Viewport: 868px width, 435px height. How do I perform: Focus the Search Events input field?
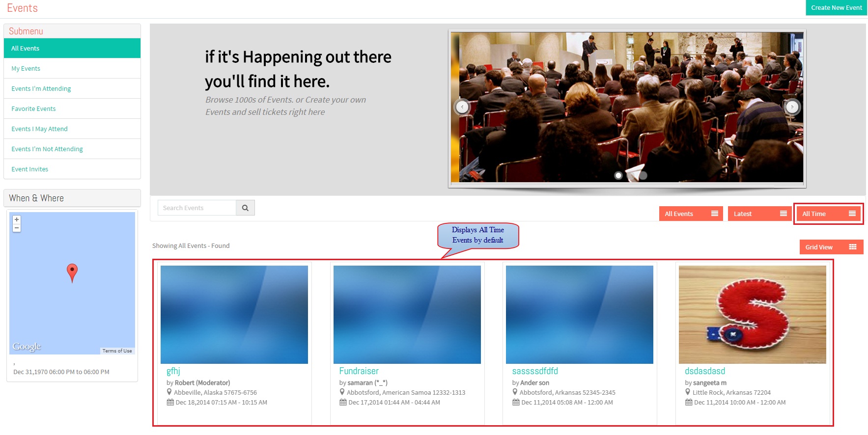point(197,208)
